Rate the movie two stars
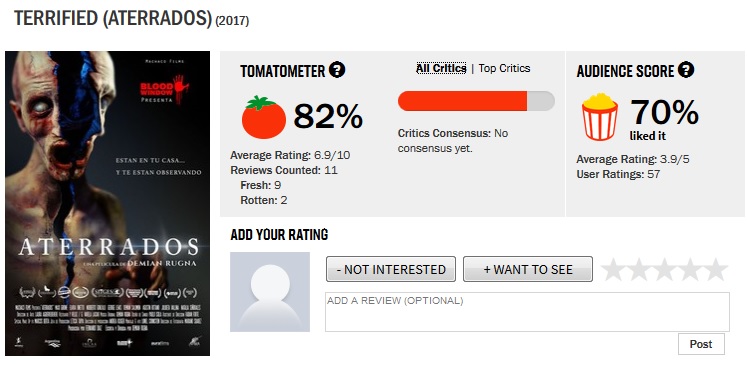 pyautogui.click(x=639, y=270)
